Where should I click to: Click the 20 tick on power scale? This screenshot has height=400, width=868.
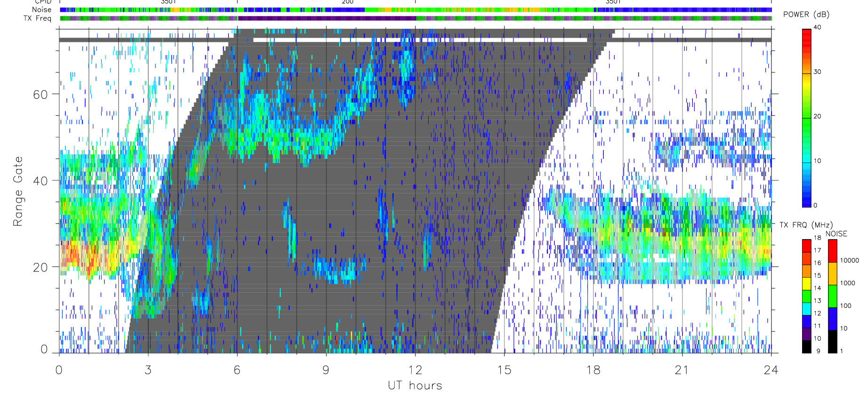point(817,116)
